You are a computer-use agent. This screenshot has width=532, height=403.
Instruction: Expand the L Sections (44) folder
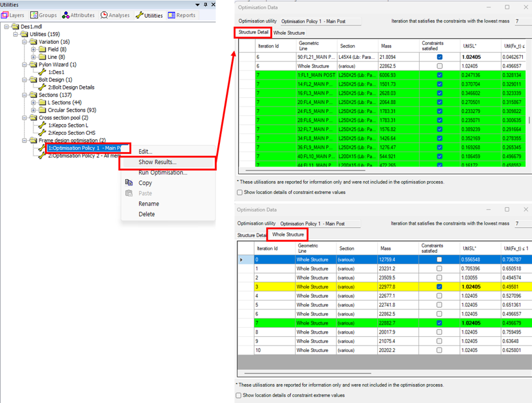(32, 102)
